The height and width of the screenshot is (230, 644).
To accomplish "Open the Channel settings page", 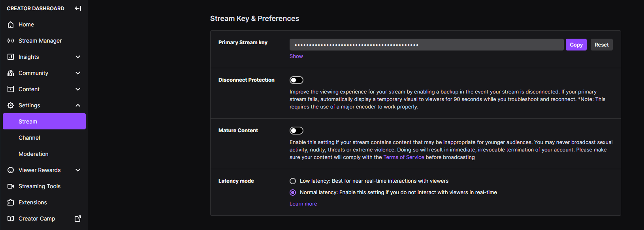I will (x=29, y=138).
